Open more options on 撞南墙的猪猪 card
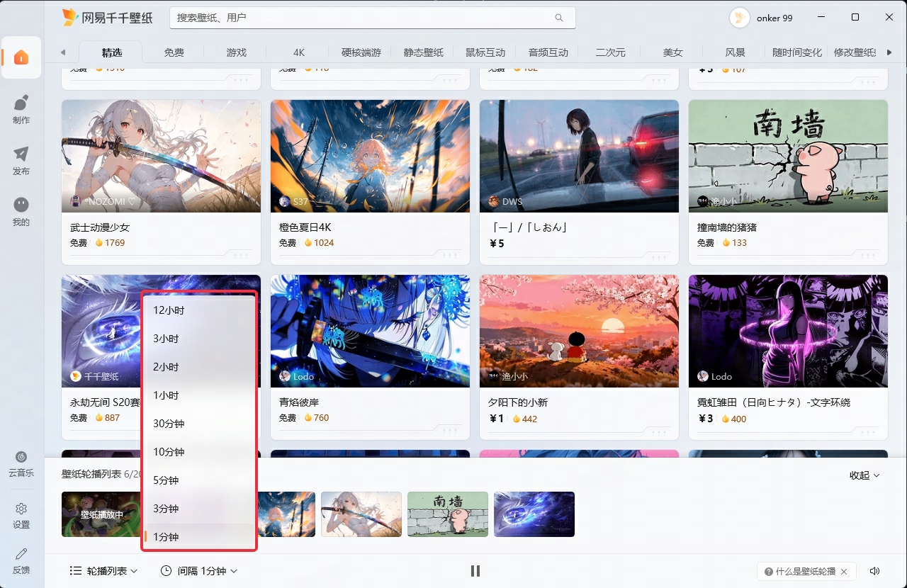The width and height of the screenshot is (907, 588). coord(868,254)
